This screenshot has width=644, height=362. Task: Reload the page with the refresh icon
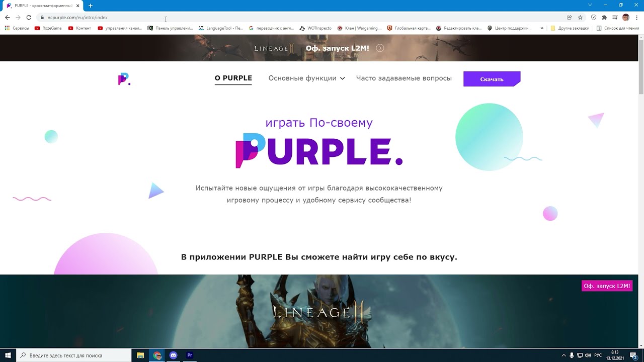pyautogui.click(x=29, y=18)
